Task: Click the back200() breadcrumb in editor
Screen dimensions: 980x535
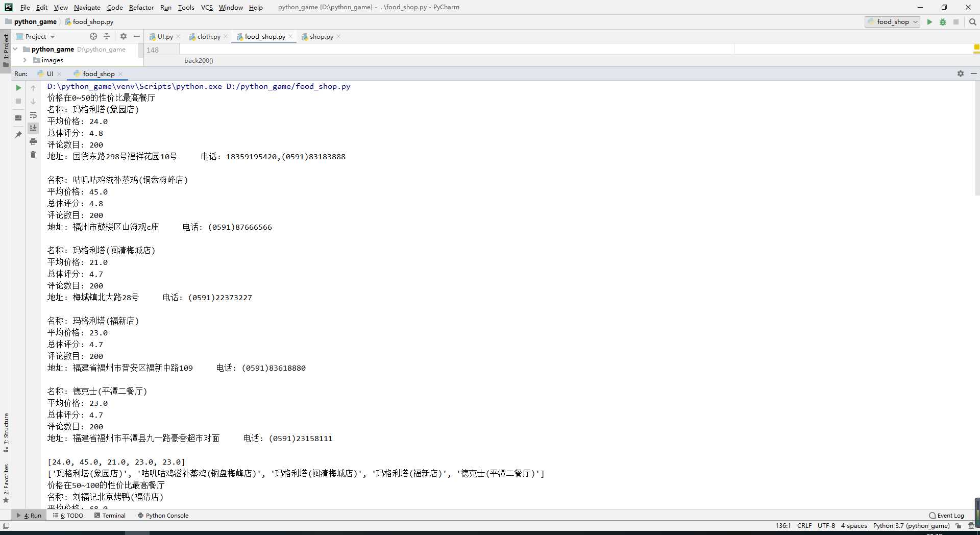Action: [x=199, y=60]
